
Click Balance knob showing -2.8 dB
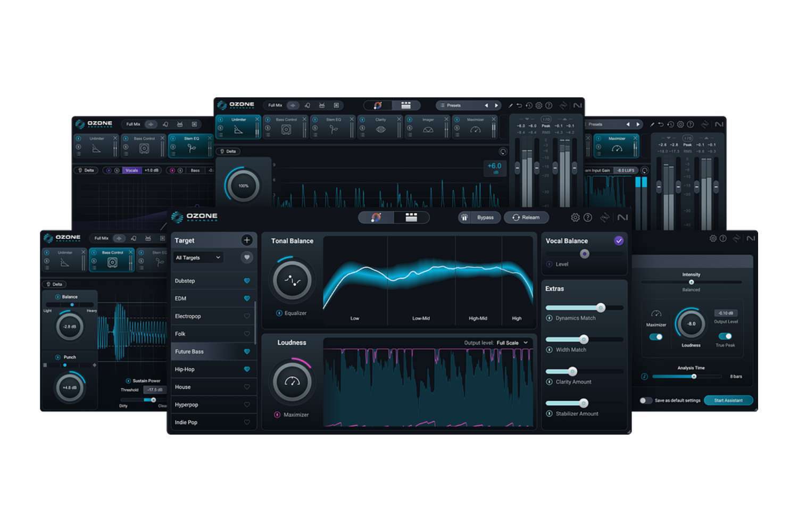click(70, 326)
